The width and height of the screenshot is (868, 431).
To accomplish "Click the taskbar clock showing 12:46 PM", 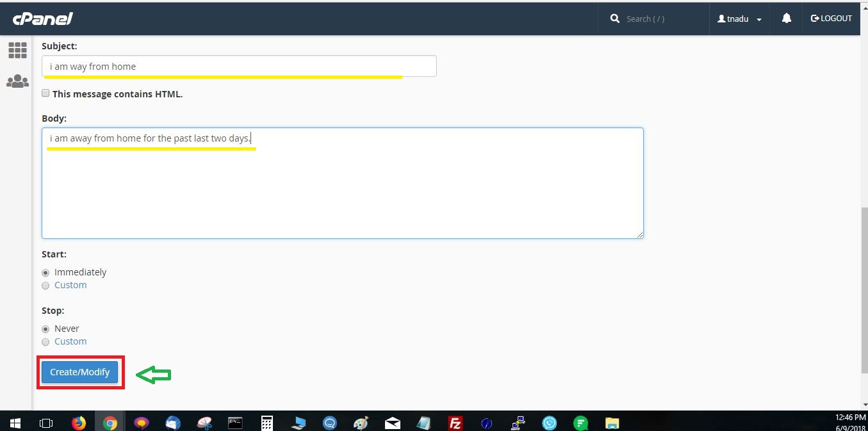I will (x=849, y=418).
